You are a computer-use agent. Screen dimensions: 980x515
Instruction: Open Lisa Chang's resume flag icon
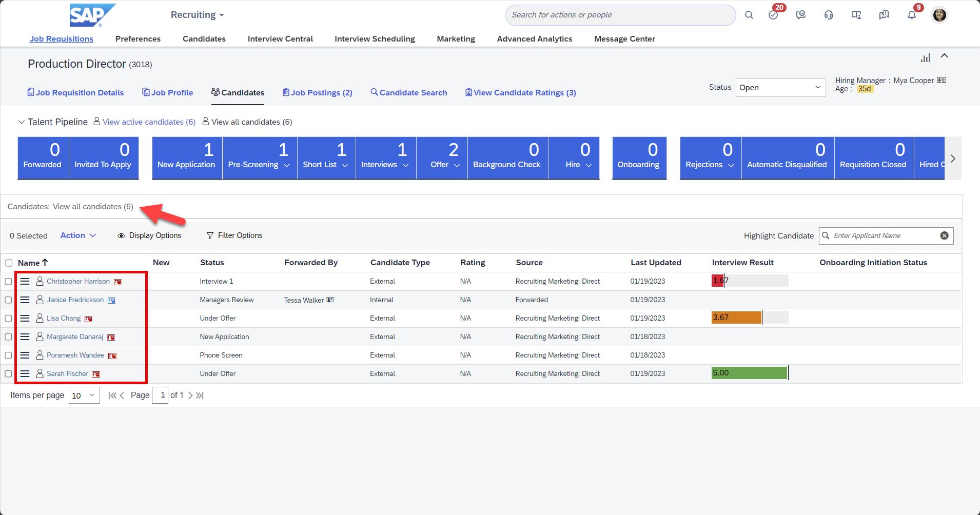pos(89,319)
